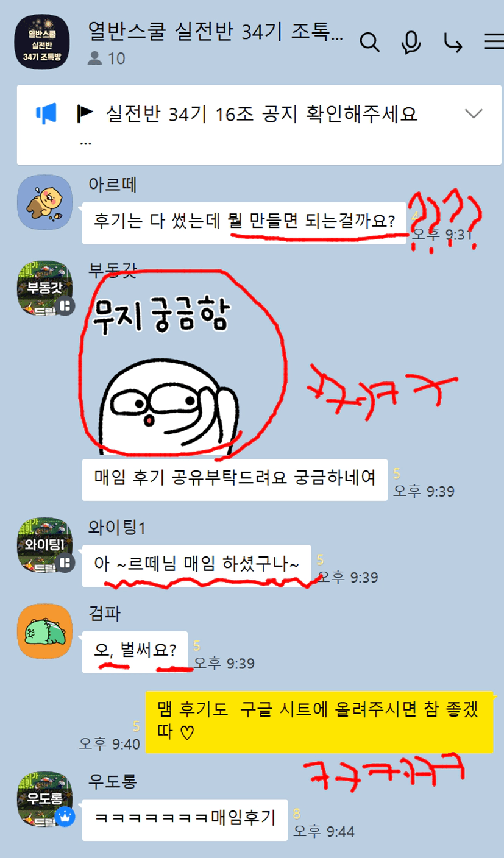Screen dimensions: 504x858
Task: Click the blue megaphone notice icon
Action: coord(46,113)
